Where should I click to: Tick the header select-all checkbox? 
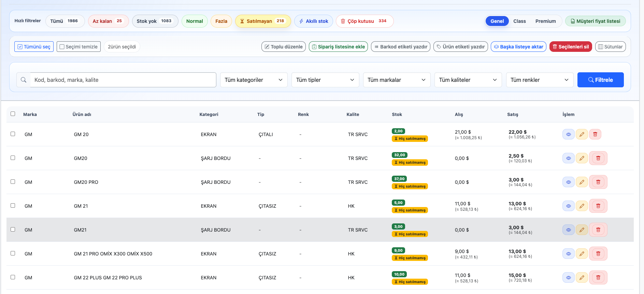click(13, 114)
